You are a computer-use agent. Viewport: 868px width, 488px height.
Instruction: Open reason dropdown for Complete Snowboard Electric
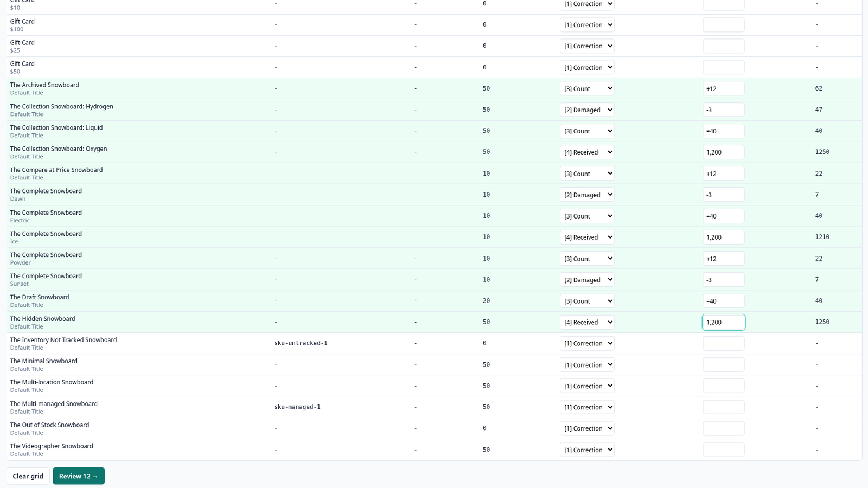[x=587, y=216]
